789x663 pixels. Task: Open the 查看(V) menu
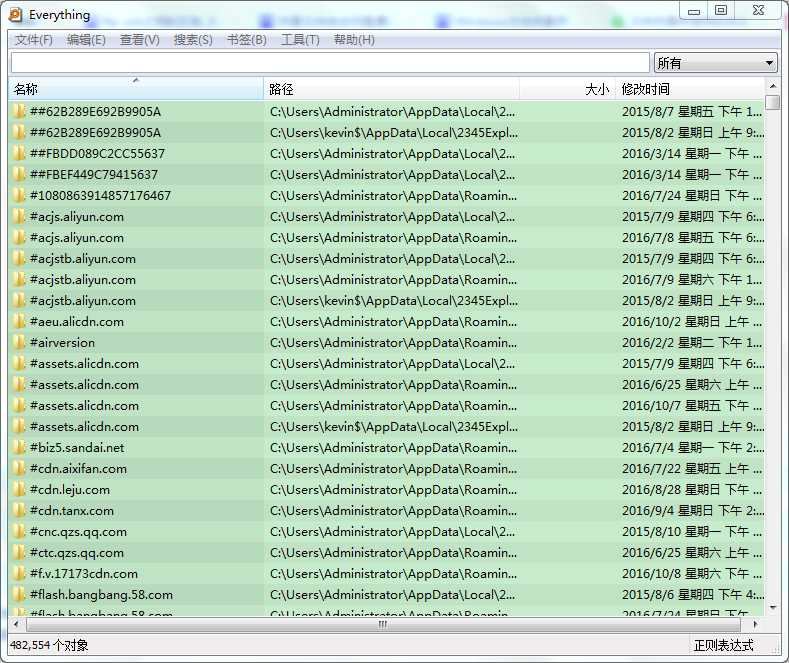coord(139,40)
